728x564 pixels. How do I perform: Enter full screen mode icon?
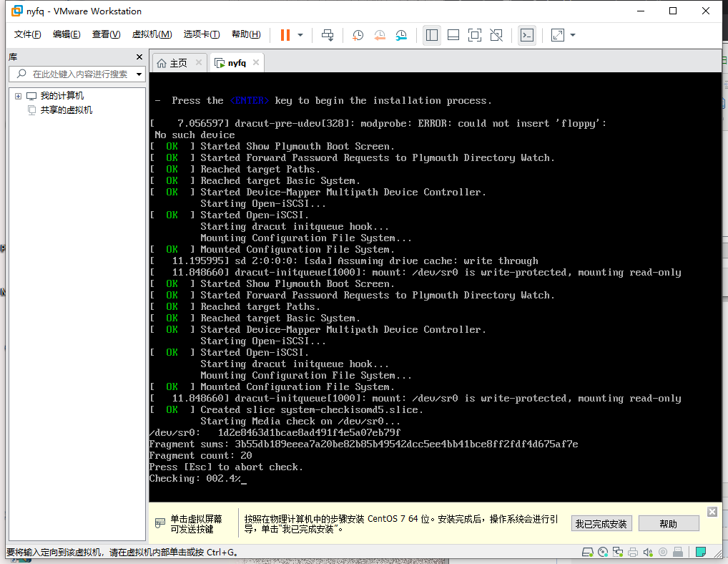pos(475,35)
